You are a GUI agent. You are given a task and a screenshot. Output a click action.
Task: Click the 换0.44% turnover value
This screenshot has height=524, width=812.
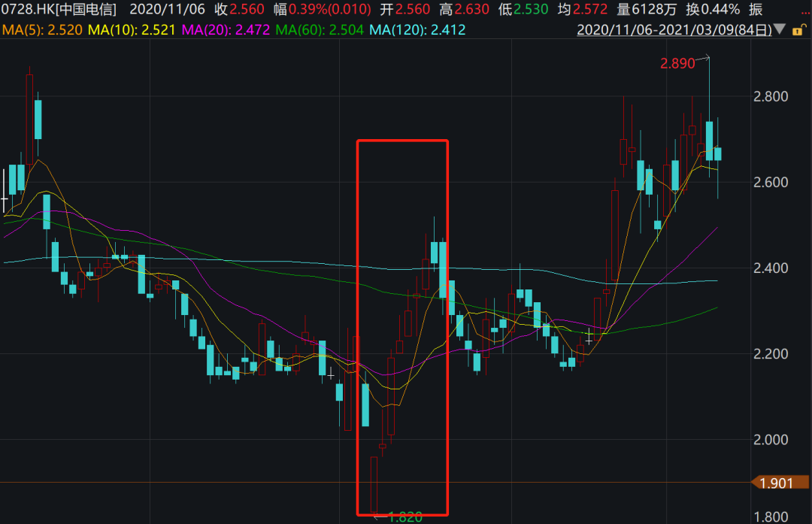pyautogui.click(x=713, y=9)
